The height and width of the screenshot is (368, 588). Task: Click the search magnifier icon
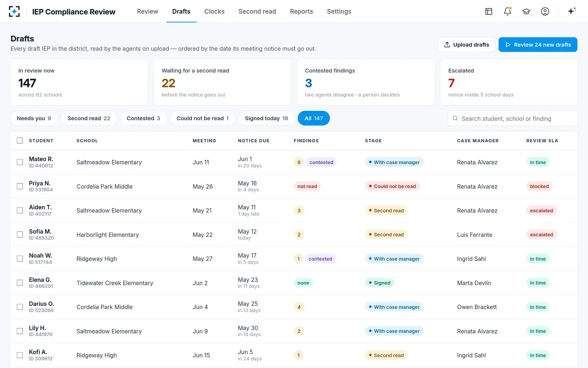(x=455, y=119)
